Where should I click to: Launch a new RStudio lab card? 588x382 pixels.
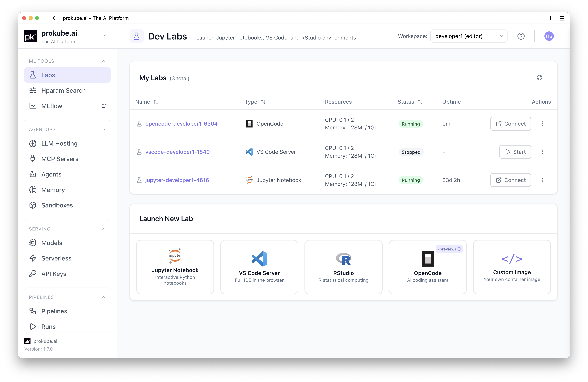coord(343,267)
